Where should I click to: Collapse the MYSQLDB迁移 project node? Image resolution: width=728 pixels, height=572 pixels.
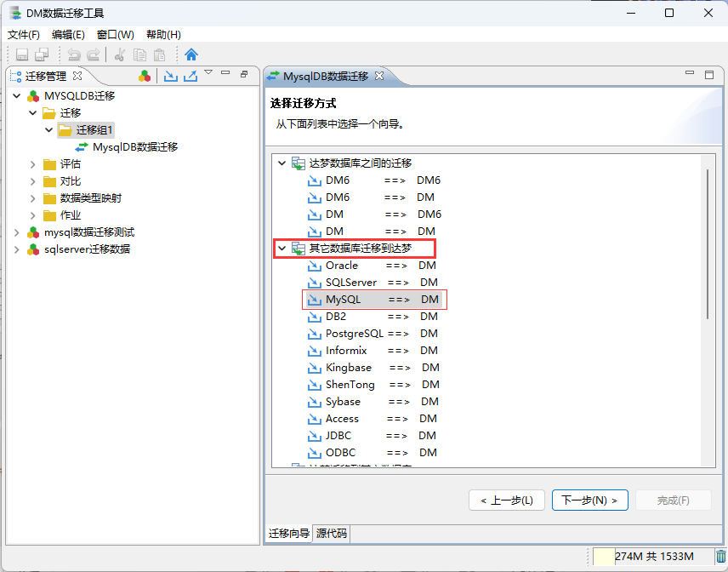pyautogui.click(x=17, y=96)
